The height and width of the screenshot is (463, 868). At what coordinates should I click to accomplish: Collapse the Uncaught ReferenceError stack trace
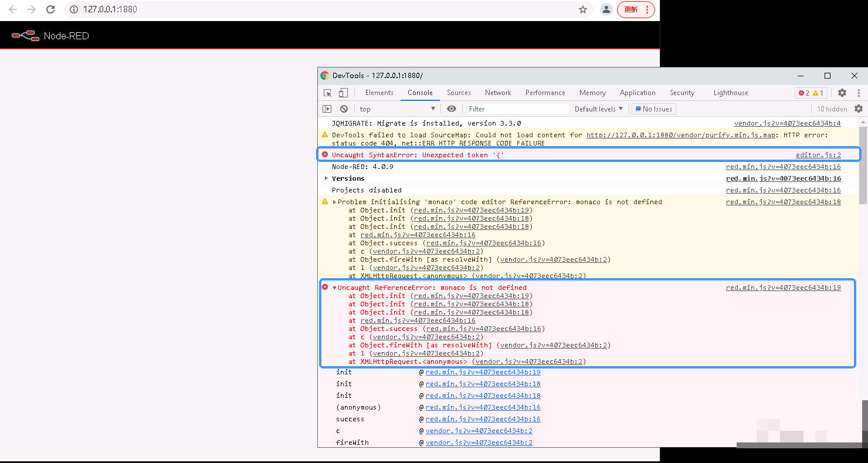[x=334, y=288]
